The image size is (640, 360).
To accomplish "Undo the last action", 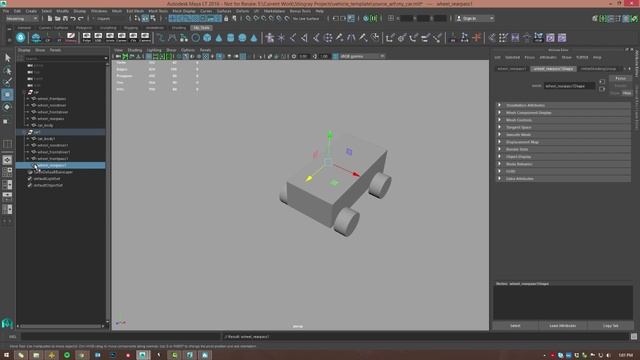I will 73,18.
